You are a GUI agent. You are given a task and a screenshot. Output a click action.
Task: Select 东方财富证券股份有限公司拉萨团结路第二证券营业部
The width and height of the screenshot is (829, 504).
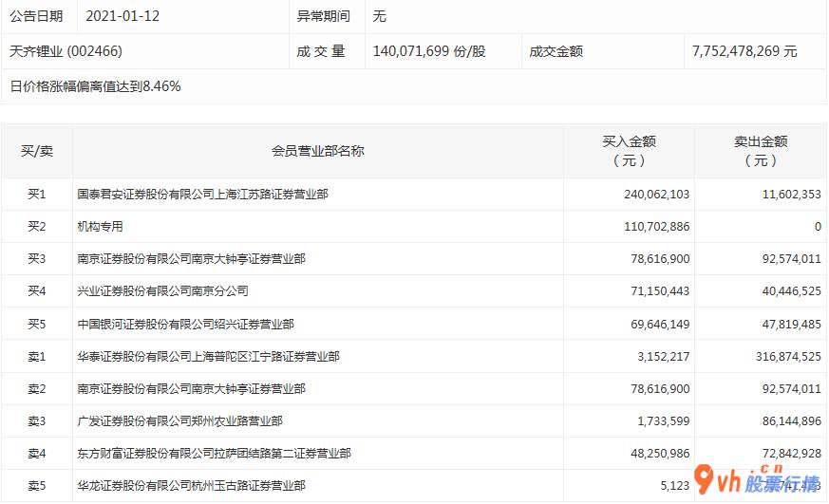pos(214,454)
